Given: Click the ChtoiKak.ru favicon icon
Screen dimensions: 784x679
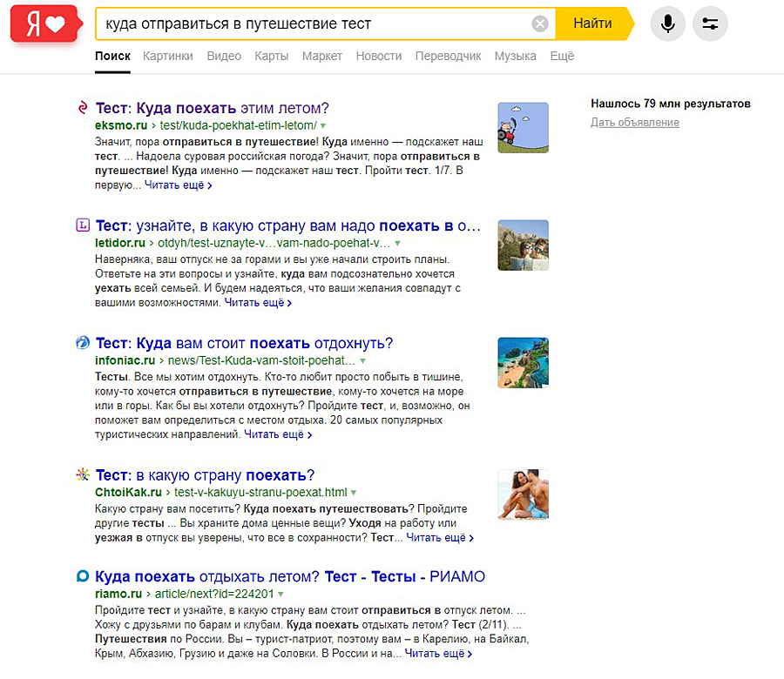Looking at the screenshot, I should point(83,474).
